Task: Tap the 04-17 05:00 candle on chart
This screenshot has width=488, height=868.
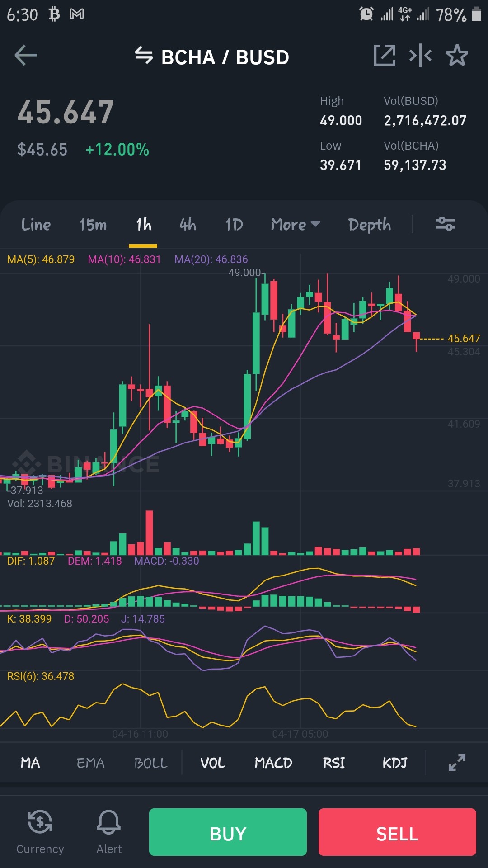Action: click(x=300, y=304)
